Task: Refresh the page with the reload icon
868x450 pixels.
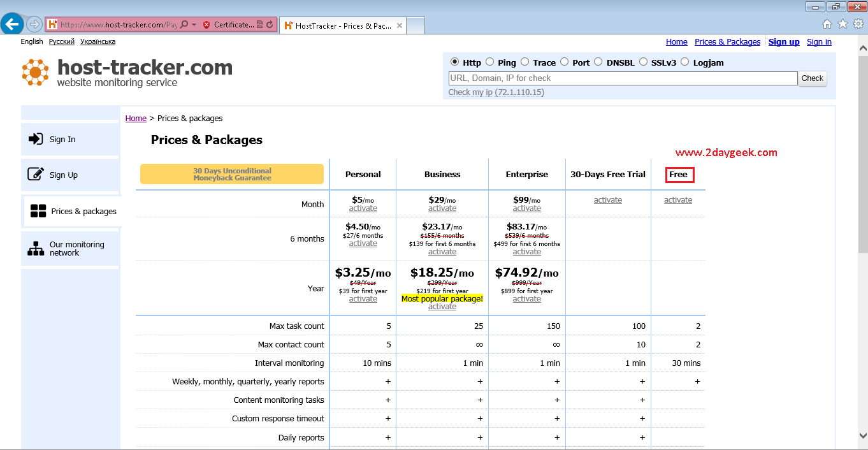Action: 270,25
